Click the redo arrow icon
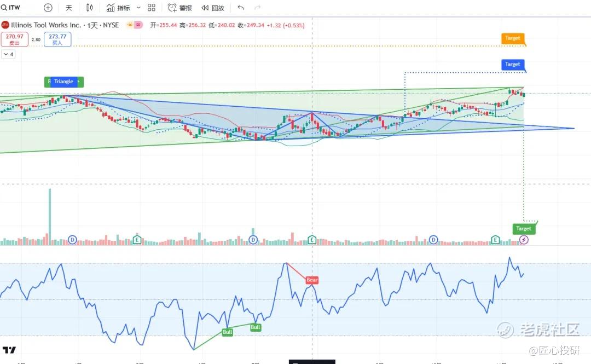The width and height of the screenshot is (591, 364). pyautogui.click(x=257, y=8)
